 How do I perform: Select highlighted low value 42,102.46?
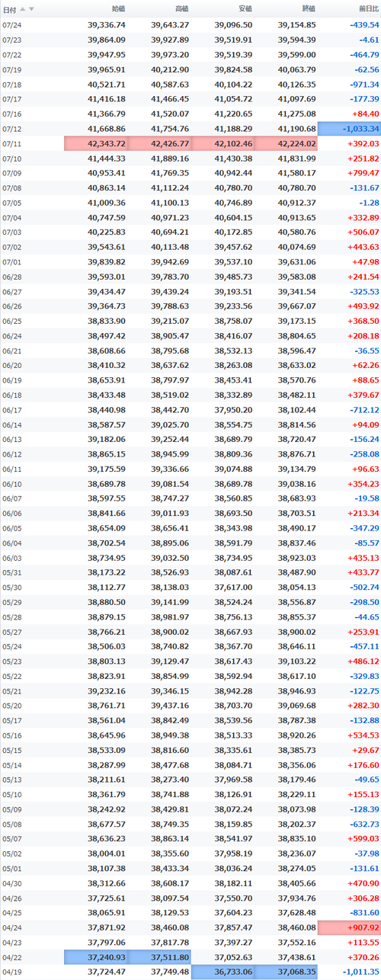223,143
